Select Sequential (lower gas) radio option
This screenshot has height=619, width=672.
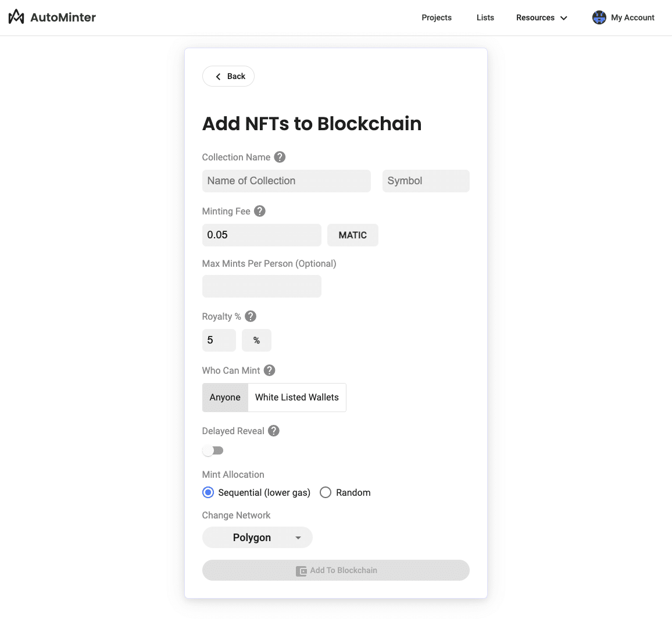(208, 492)
